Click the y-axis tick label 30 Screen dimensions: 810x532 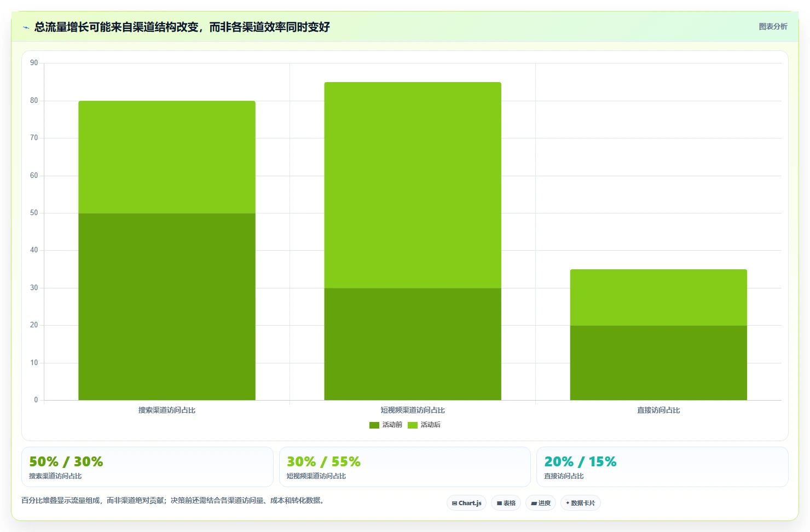point(34,288)
